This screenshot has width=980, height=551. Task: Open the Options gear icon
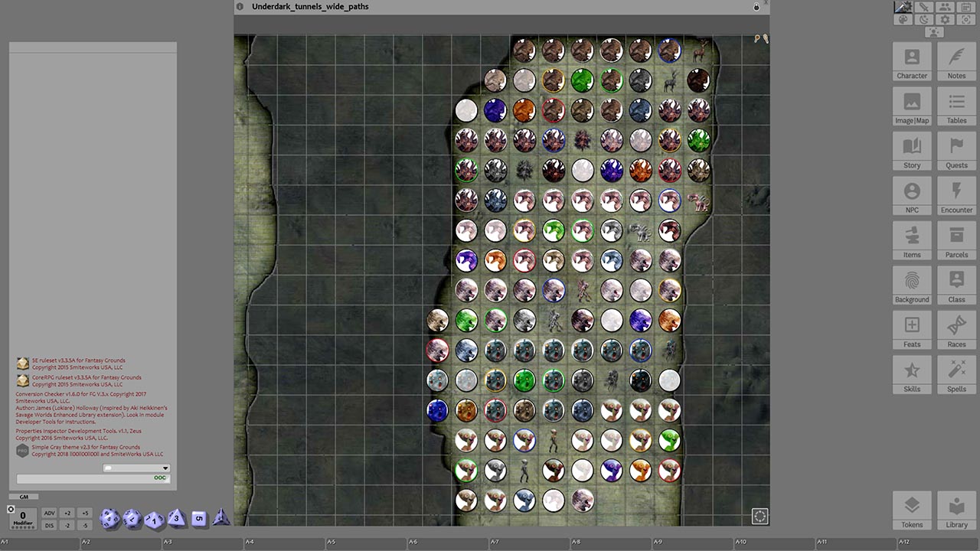[x=945, y=19]
